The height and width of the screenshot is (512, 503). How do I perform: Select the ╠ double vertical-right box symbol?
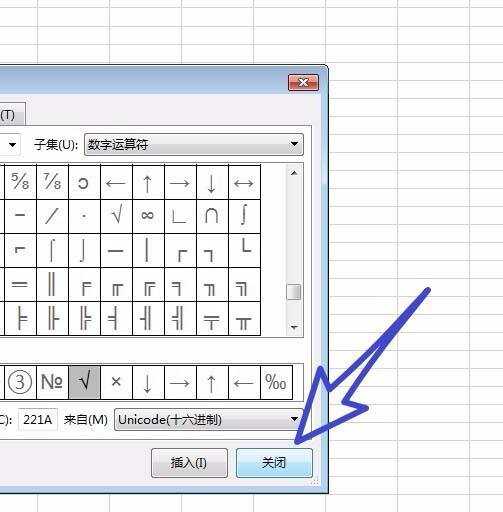85,319
